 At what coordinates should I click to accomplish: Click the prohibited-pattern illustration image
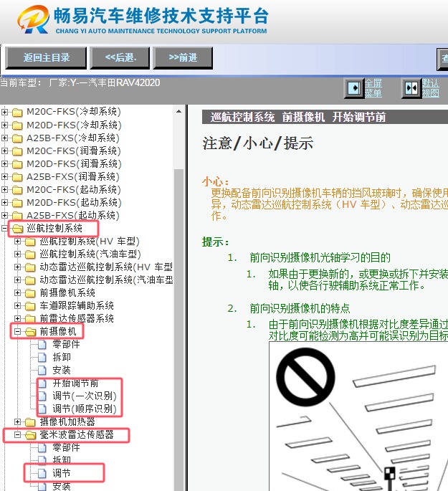point(358,416)
